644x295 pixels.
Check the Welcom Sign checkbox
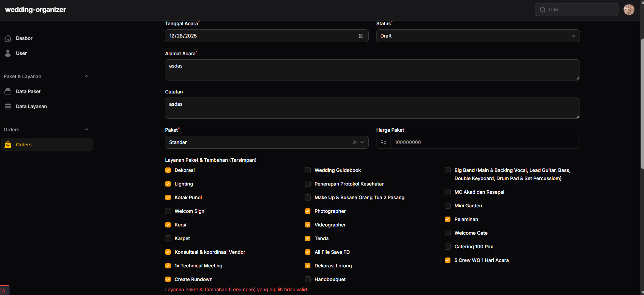(x=168, y=211)
